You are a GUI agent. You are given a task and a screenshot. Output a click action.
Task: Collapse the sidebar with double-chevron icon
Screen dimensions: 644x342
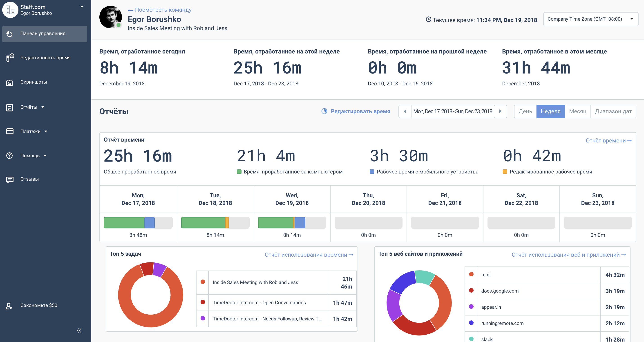tap(79, 331)
